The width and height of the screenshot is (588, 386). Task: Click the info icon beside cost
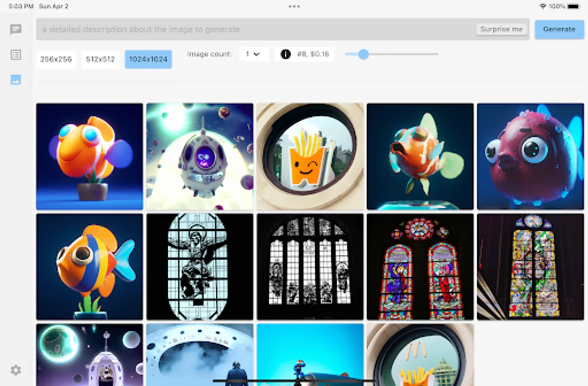(x=286, y=54)
